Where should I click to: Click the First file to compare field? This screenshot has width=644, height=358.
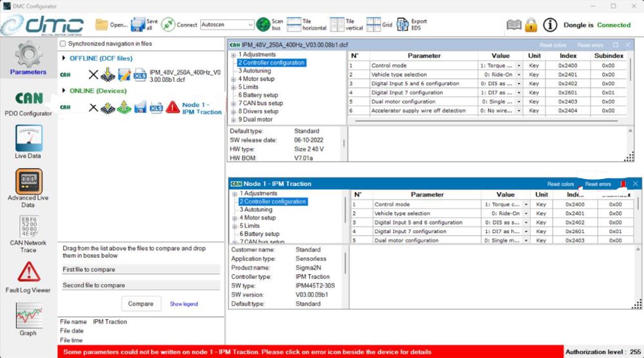click(141, 270)
